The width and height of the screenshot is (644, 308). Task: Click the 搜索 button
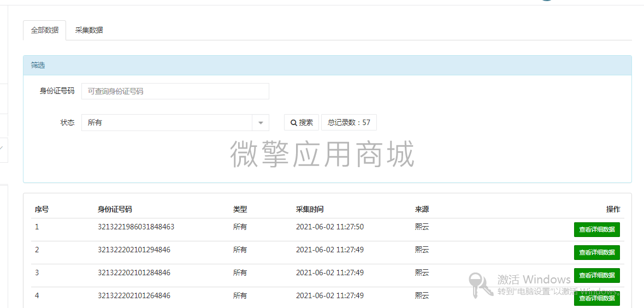(302, 122)
